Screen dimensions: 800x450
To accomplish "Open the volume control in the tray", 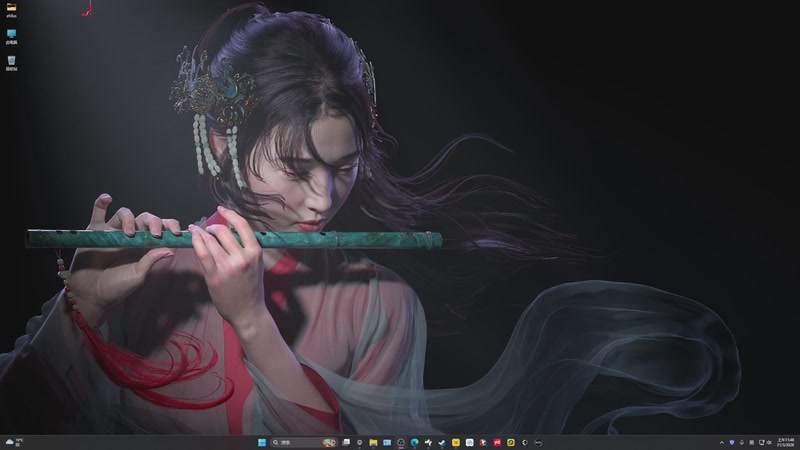I will point(769,442).
